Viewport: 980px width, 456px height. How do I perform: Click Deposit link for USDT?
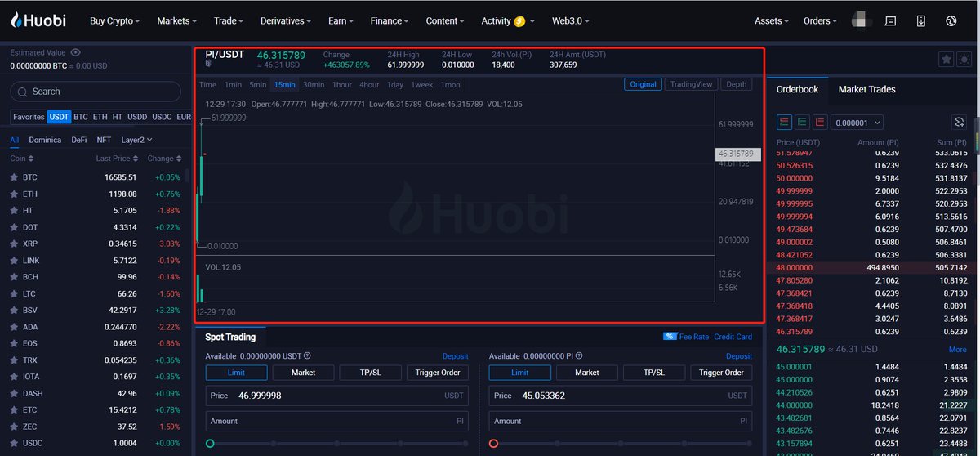click(x=455, y=356)
